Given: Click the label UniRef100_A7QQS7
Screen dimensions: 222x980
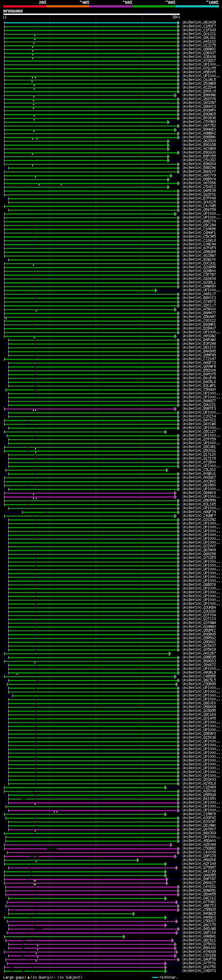Looking at the screenshot, I should tap(199, 60).
